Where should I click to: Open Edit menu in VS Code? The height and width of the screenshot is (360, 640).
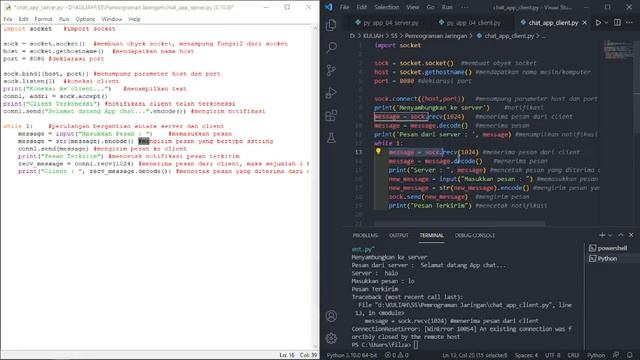click(362, 7)
